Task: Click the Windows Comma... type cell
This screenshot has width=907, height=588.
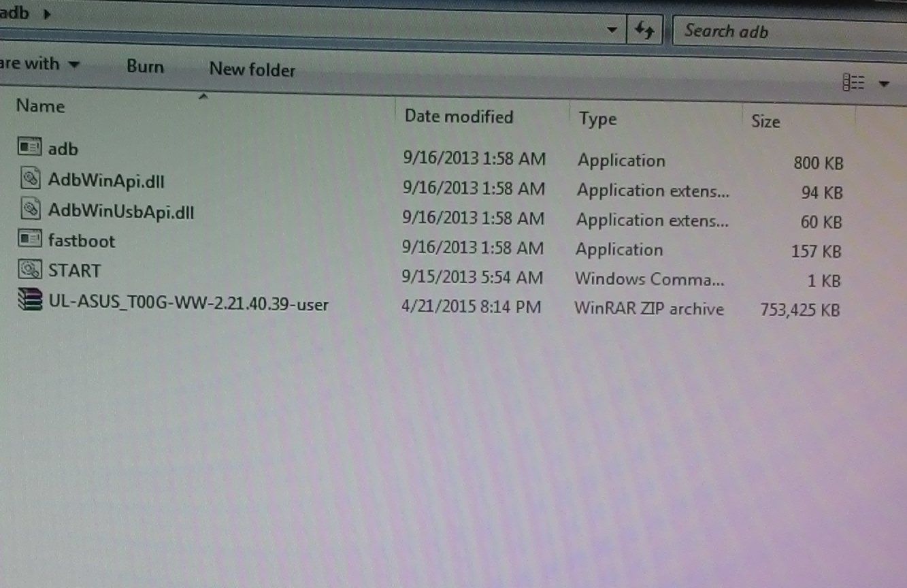Action: click(650, 279)
